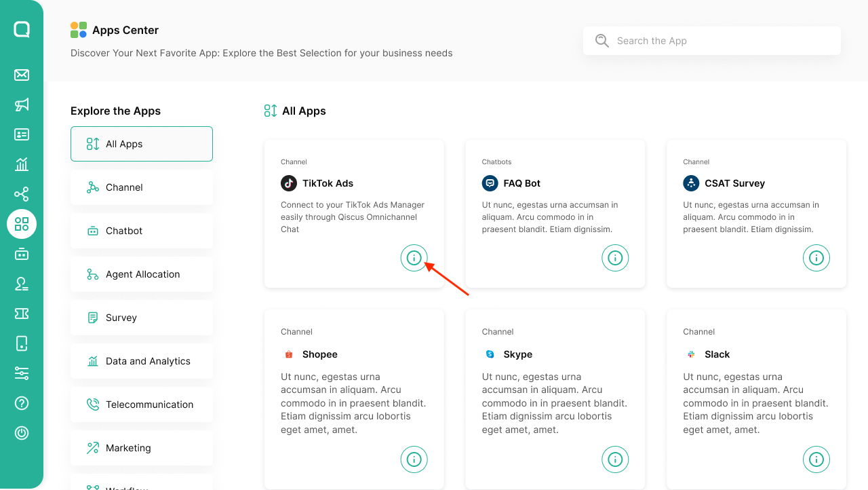The width and height of the screenshot is (868, 490).
Task: Select the Apps Center grid icon in sidebar
Action: [x=22, y=224]
